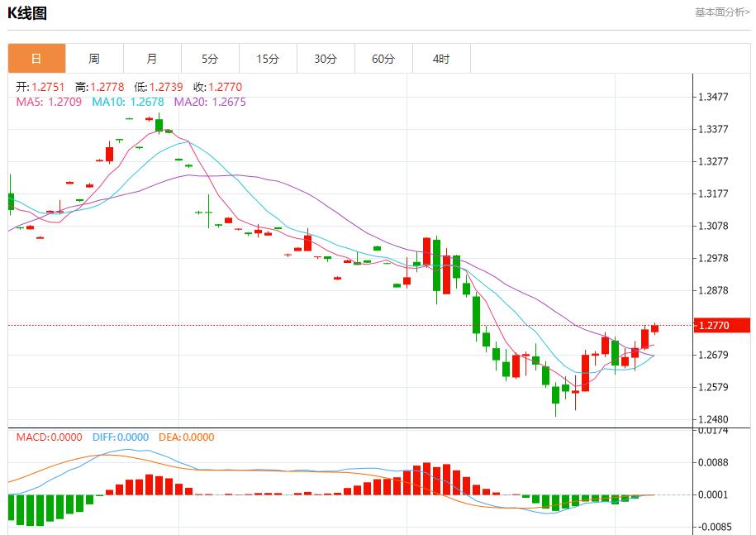
Task: Switch to the 4时 four-hour tab
Action: point(441,59)
